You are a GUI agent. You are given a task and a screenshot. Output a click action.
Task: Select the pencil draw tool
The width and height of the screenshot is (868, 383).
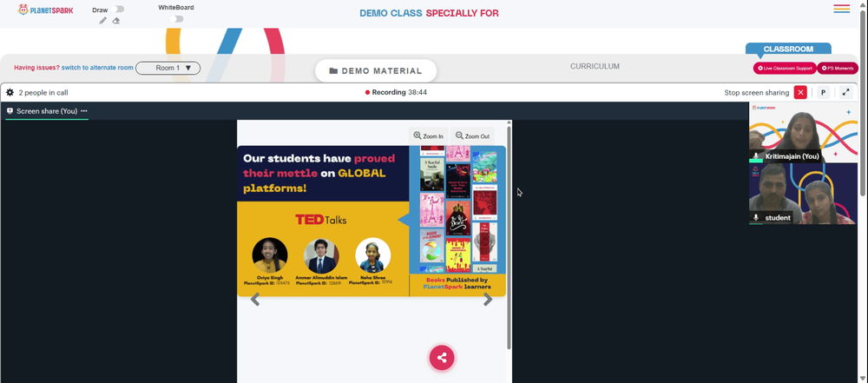pos(103,21)
